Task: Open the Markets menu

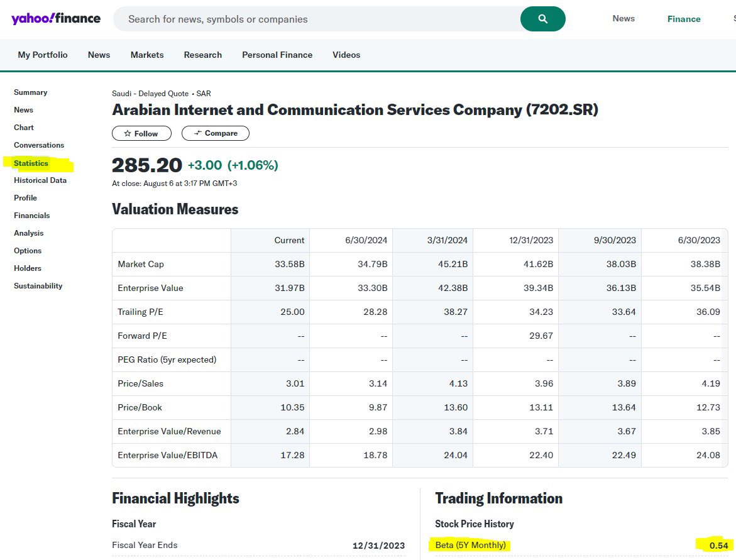Action: pyautogui.click(x=147, y=55)
